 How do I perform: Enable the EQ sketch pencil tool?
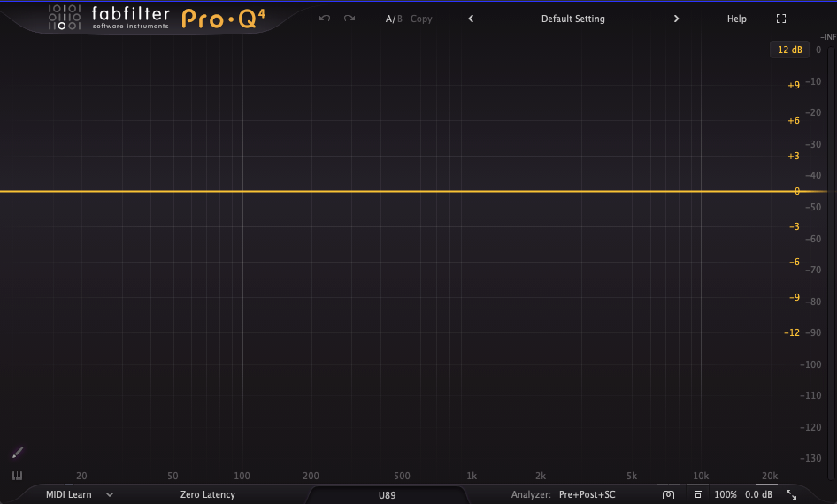point(18,453)
